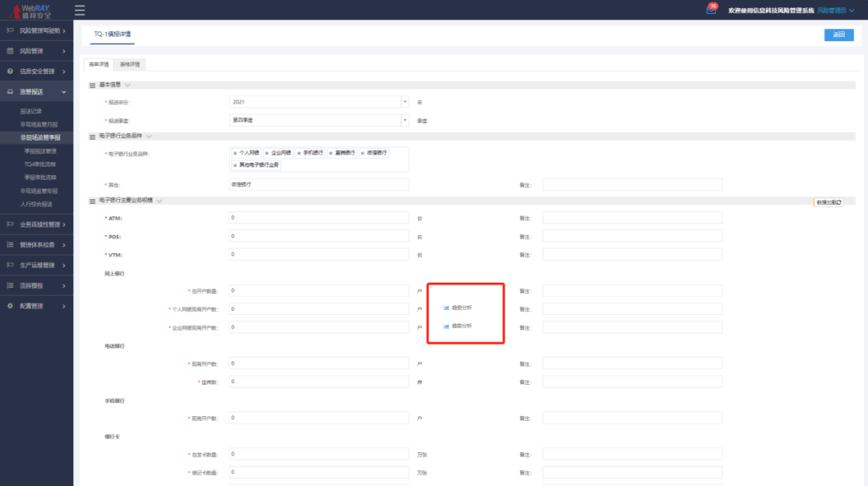
Task: Open 非现场监管年报 in the sidebar
Action: point(40,190)
